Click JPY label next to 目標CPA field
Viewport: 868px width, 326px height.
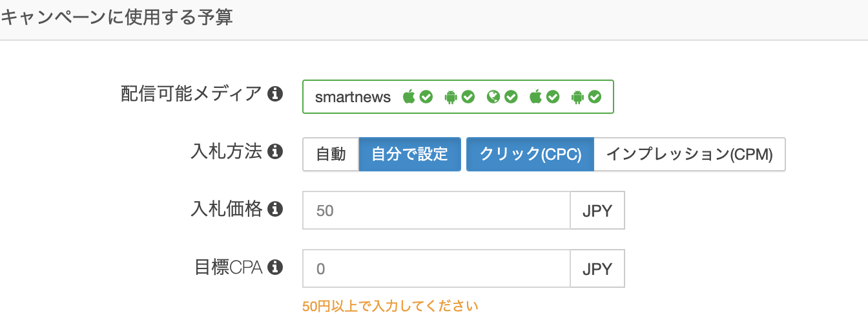click(x=597, y=268)
